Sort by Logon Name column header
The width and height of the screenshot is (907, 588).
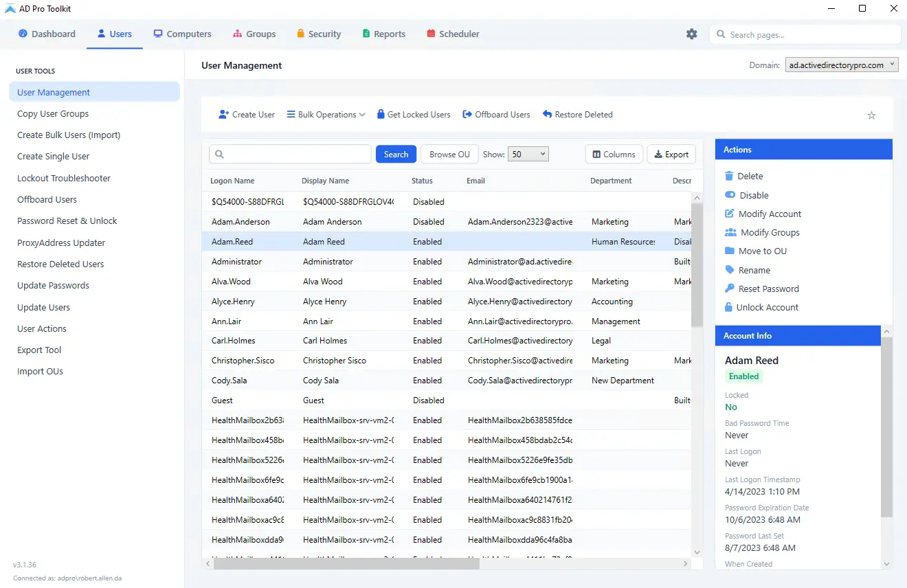click(232, 181)
